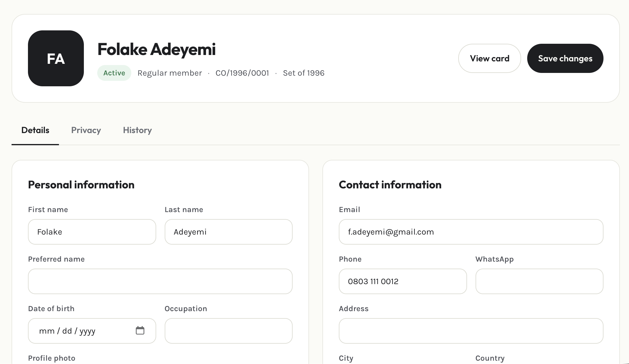Click the Personal information heading
Screen dimensions: 629x364
[81, 185]
